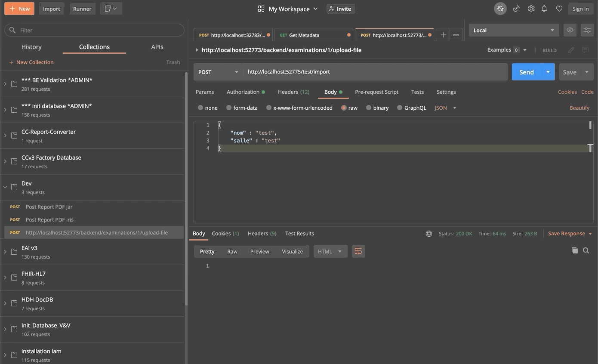Click the satellite capture requests icon
The image size is (598, 364).
[516, 9]
